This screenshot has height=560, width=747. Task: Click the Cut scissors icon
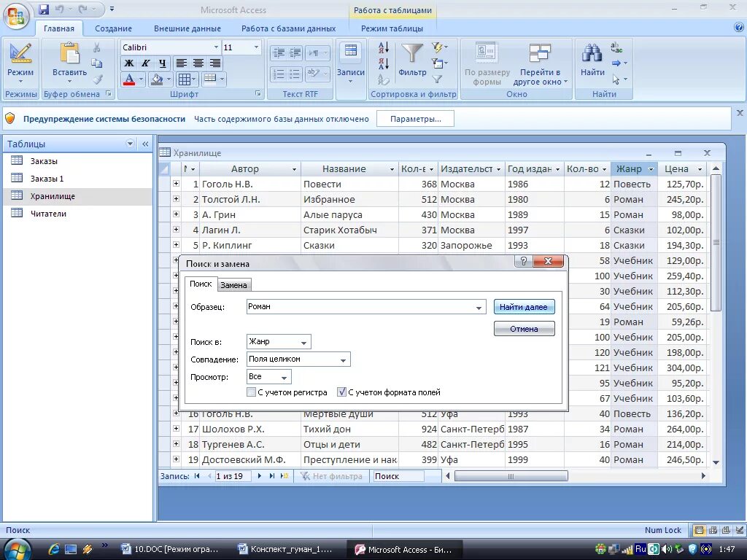tap(97, 47)
